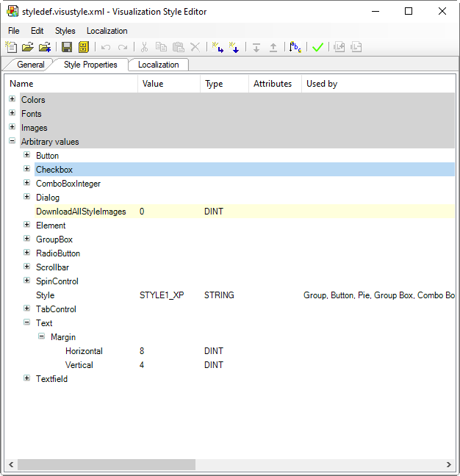Click the Save floppy disk icon

coord(67,47)
